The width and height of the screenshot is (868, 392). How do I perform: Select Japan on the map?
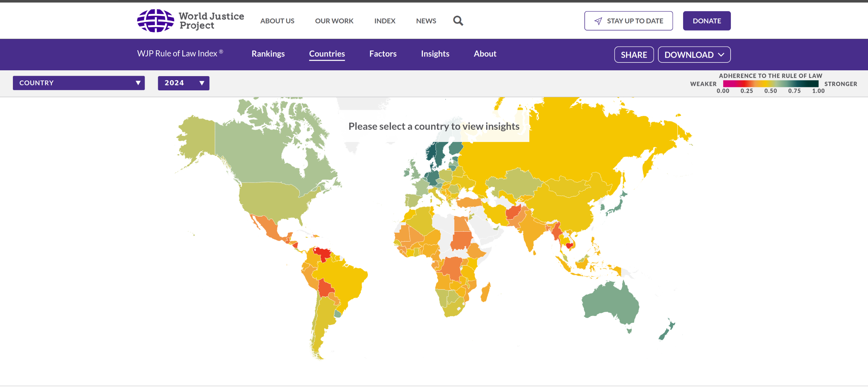tap(617, 206)
